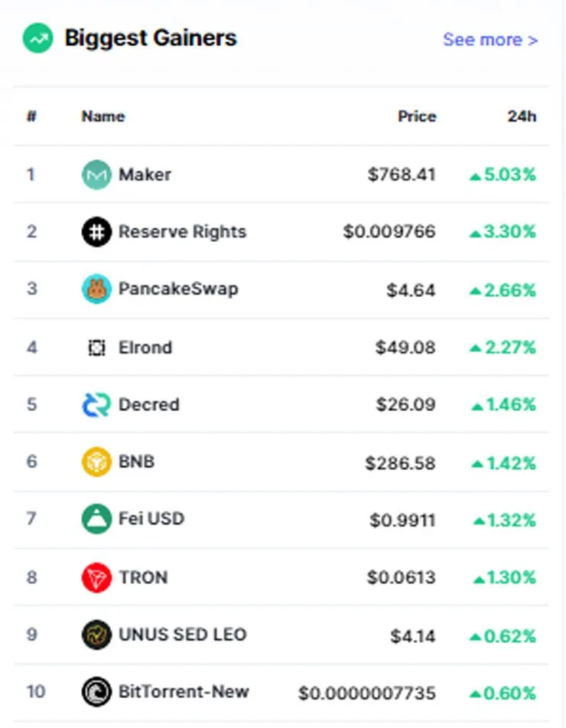Click the Maker coin logo
Screen dimensions: 566x728
pyautogui.click(x=96, y=175)
